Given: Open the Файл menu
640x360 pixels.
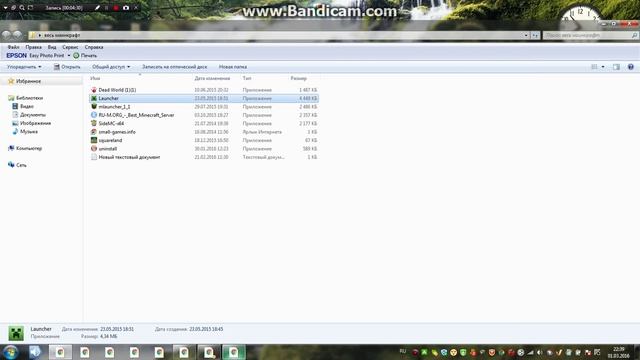Looking at the screenshot, I should [13, 47].
